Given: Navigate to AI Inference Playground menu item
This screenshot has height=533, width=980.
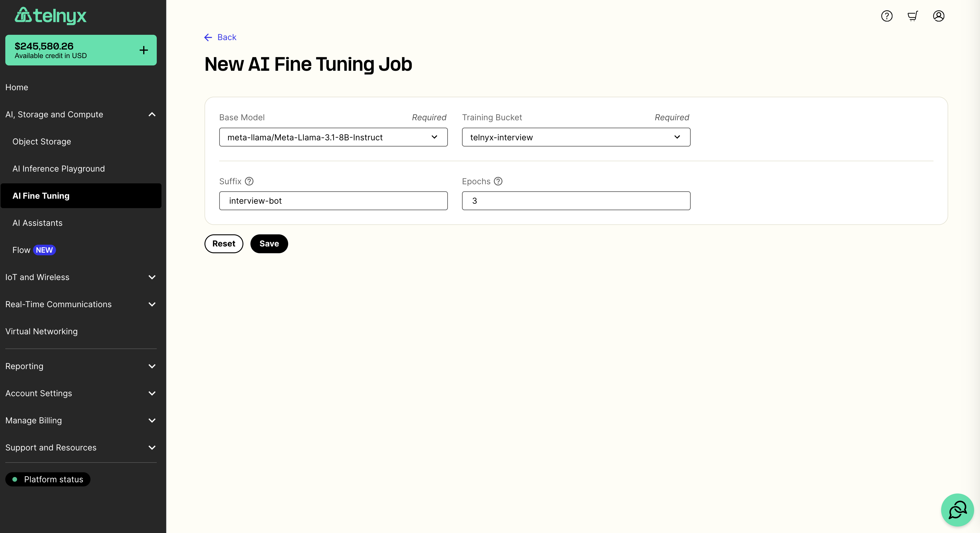Looking at the screenshot, I should pyautogui.click(x=58, y=168).
